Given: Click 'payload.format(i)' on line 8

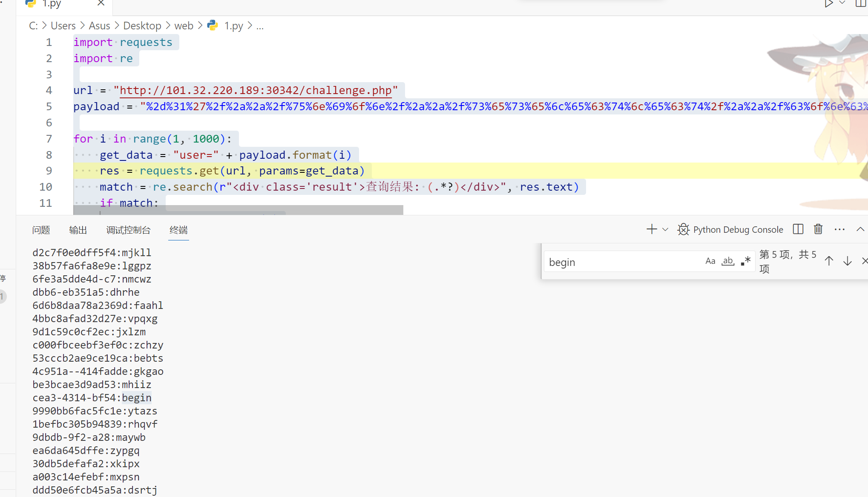Looking at the screenshot, I should click(x=295, y=155).
